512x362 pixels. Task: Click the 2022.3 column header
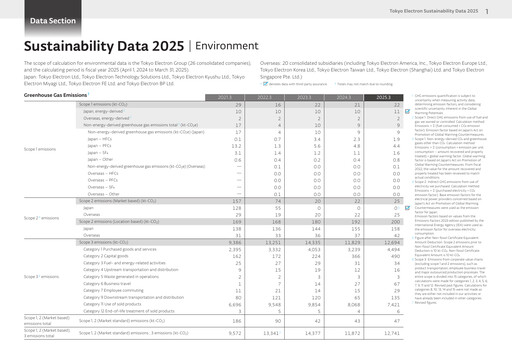point(265,97)
